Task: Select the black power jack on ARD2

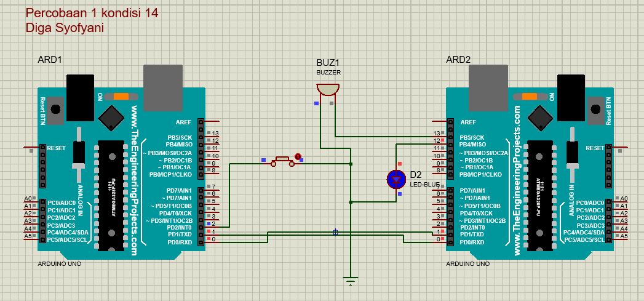Action: tap(571, 98)
